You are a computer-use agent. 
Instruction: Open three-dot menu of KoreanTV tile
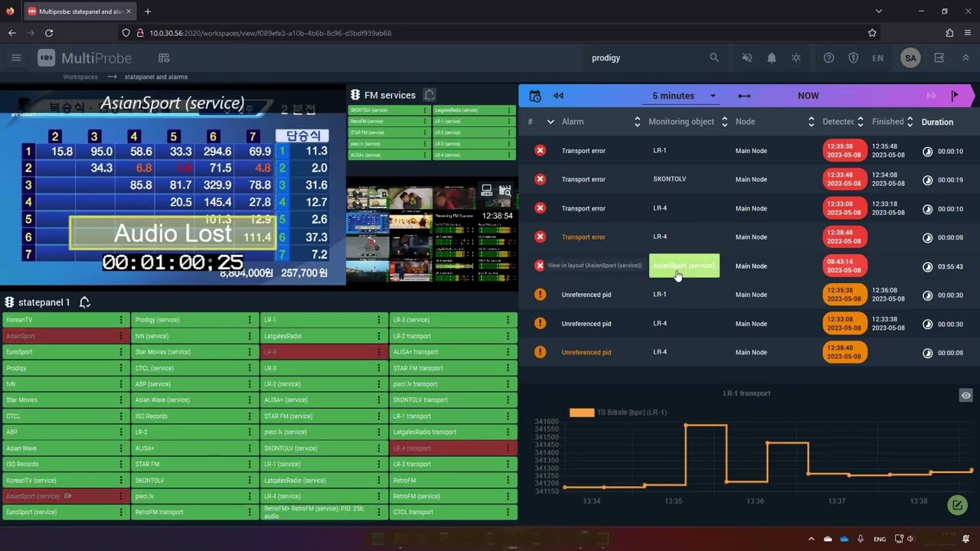(120, 320)
